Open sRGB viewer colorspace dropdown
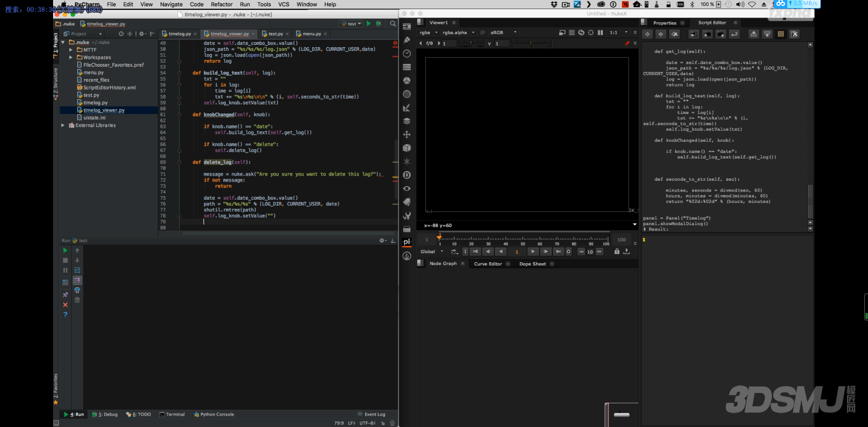The height and width of the screenshot is (427, 868). point(503,33)
